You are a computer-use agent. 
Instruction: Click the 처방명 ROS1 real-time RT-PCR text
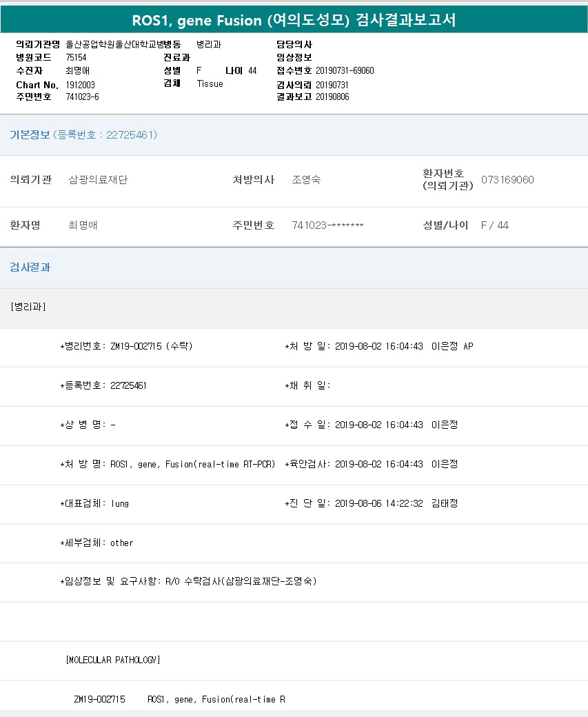click(194, 464)
